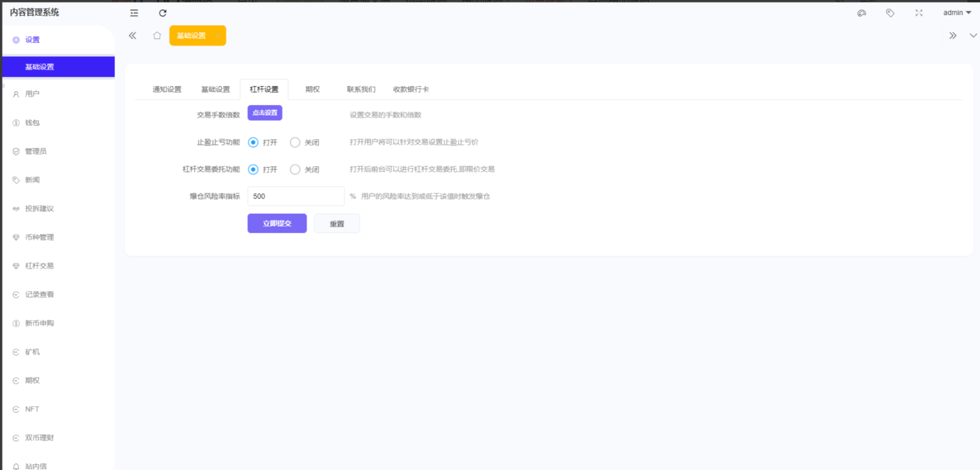Open the admin user dropdown

click(957, 13)
